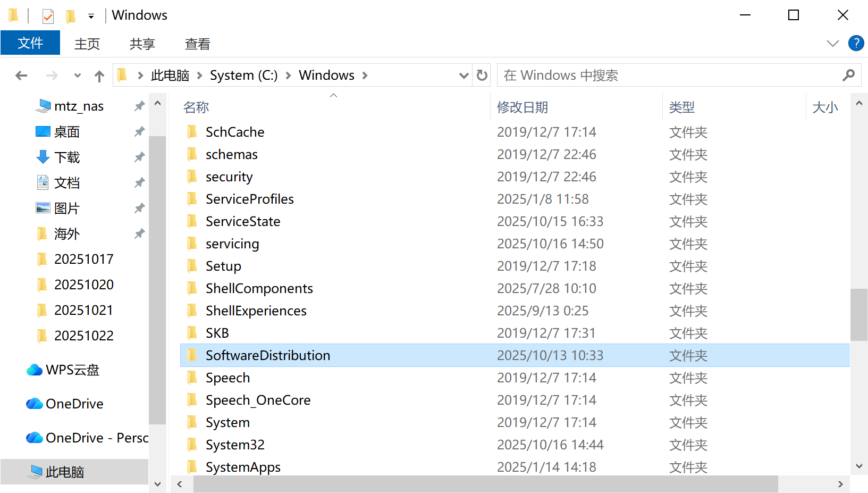Toggle the pin next to mtz_nas
The width and height of the screenshot is (868, 493).
tap(139, 106)
